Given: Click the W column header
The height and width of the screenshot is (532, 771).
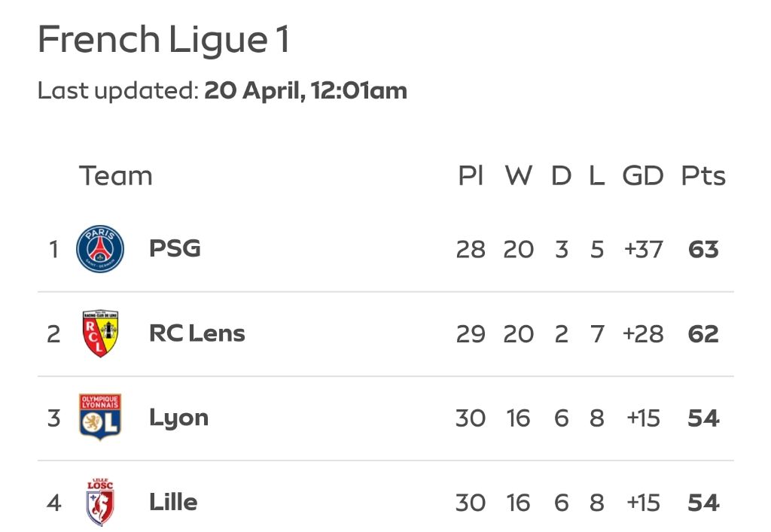Looking at the screenshot, I should pyautogui.click(x=519, y=176).
